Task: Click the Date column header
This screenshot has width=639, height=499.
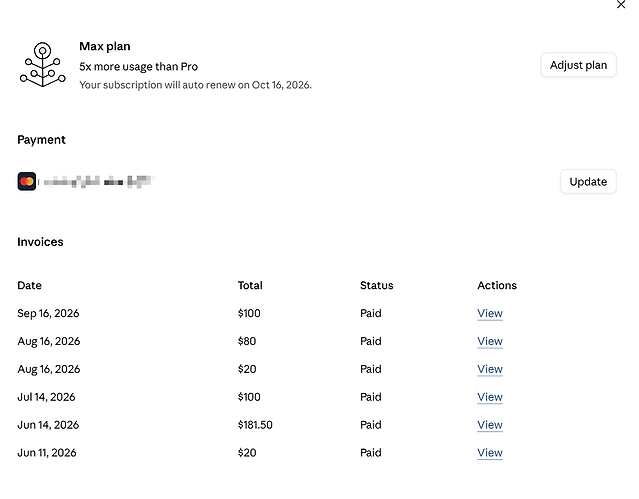Action: pos(29,285)
